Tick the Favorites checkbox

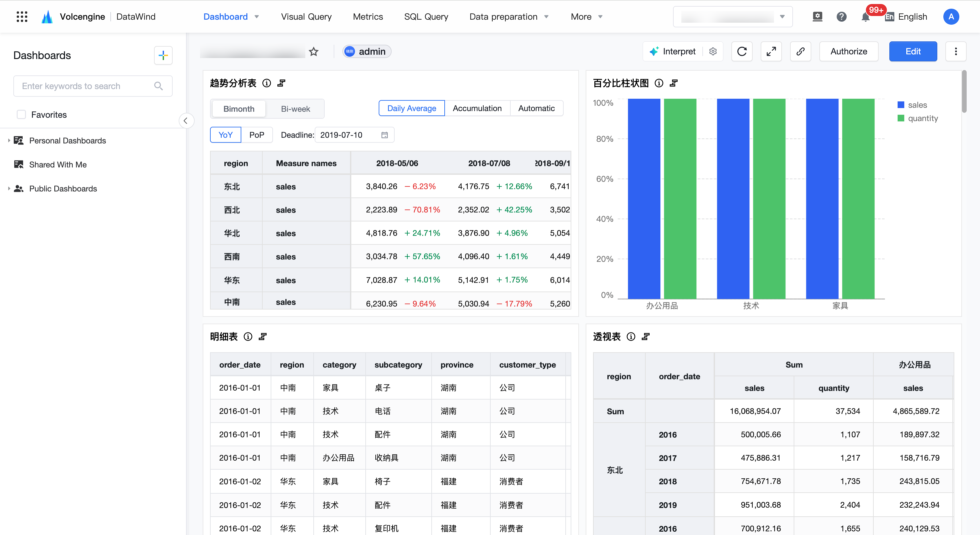coord(21,115)
